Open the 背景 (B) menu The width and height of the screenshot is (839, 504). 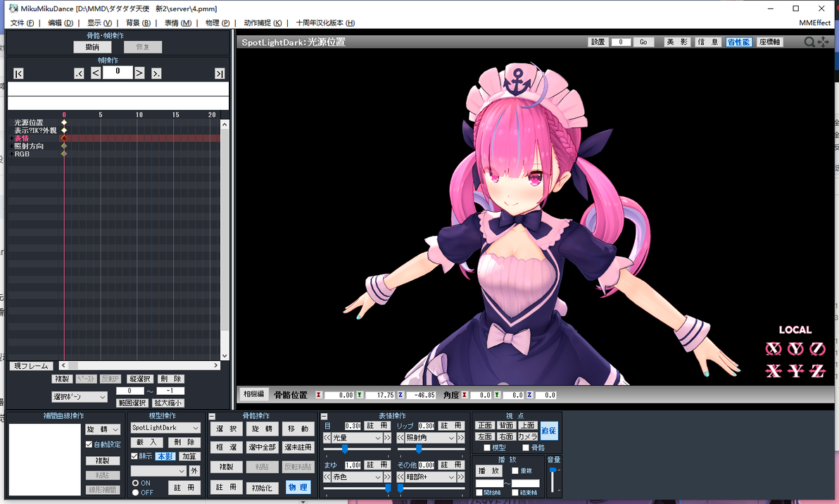click(138, 23)
